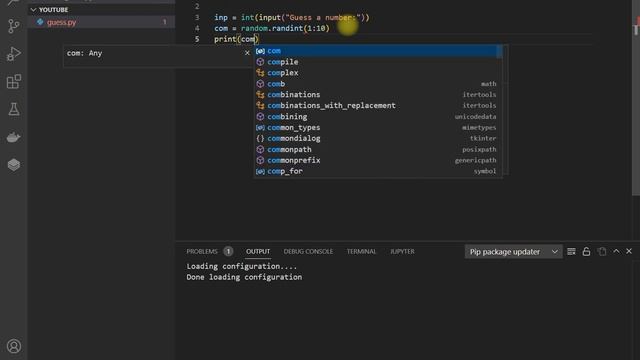The image size is (640, 360).
Task: Switch to the PROBLEMS tab
Action: click(x=202, y=251)
